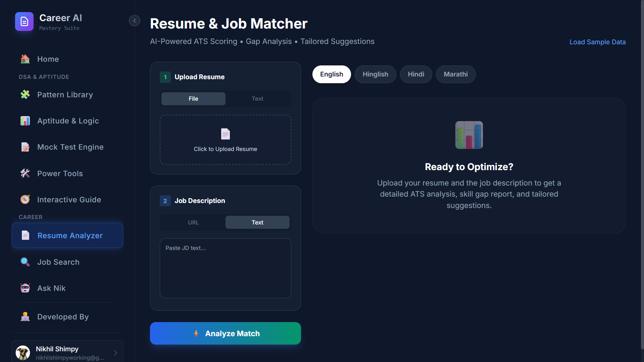Viewport: 644px width, 362px height.
Task: Click the Aptitude & Logic chart icon
Action: 25,121
